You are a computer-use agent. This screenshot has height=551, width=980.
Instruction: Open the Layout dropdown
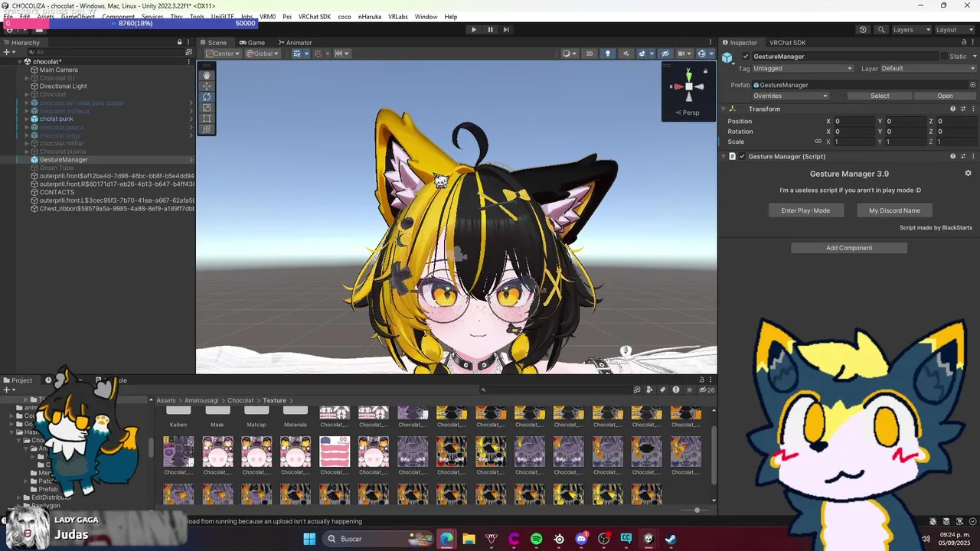click(x=954, y=30)
